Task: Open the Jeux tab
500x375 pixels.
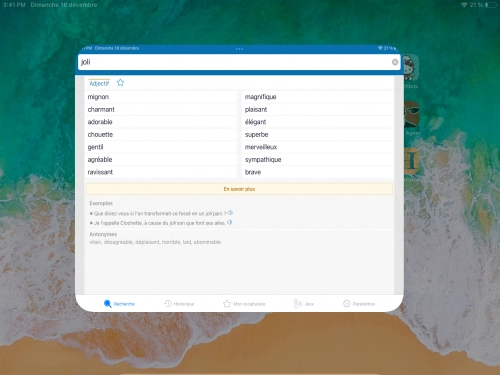Action: (304, 304)
